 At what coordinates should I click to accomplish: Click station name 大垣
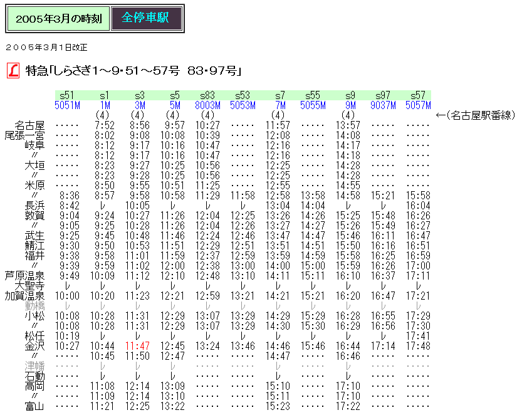click(x=34, y=165)
